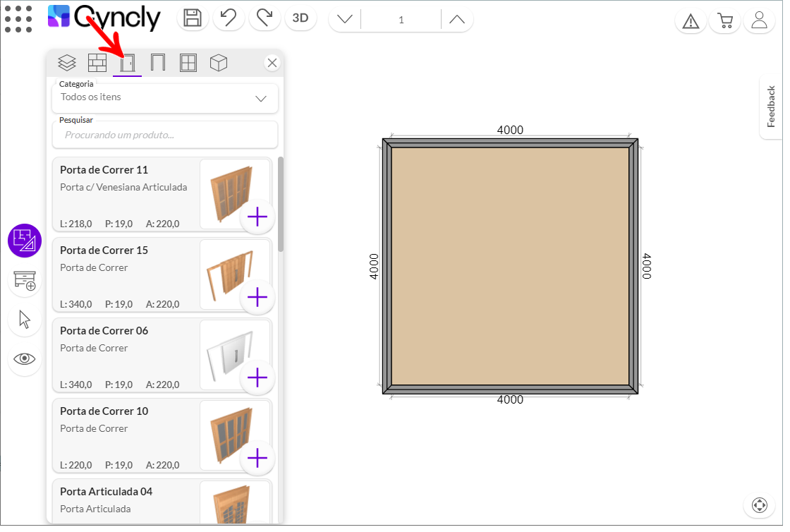Save the project with the disk icon

tap(193, 18)
